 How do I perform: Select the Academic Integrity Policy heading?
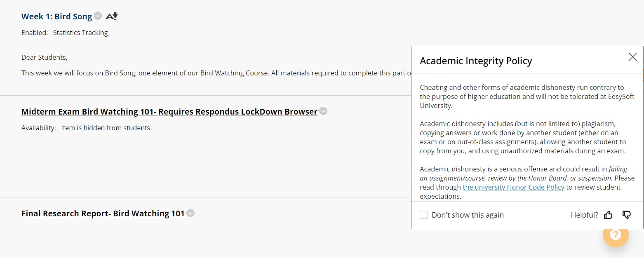pos(476,61)
